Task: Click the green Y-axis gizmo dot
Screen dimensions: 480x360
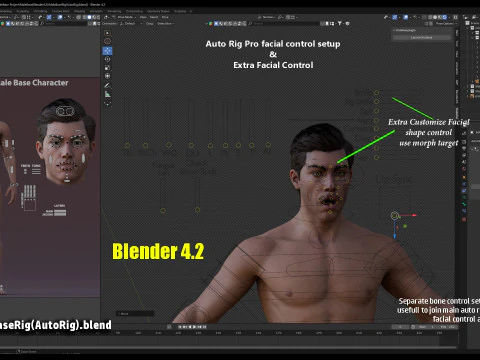Action: 405,226
